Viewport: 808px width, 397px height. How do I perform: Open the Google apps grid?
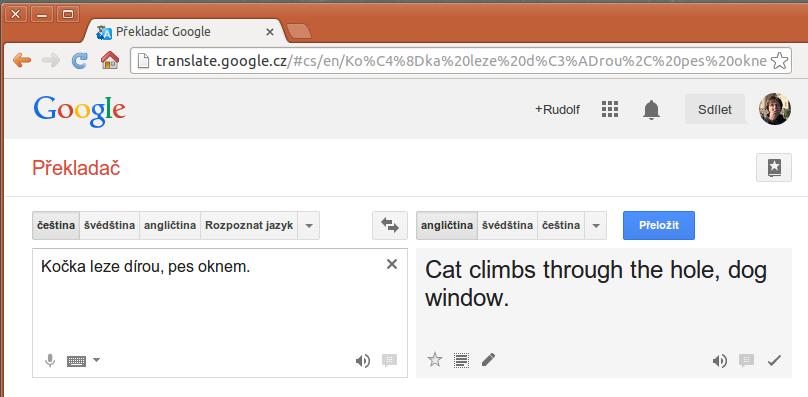tap(610, 109)
